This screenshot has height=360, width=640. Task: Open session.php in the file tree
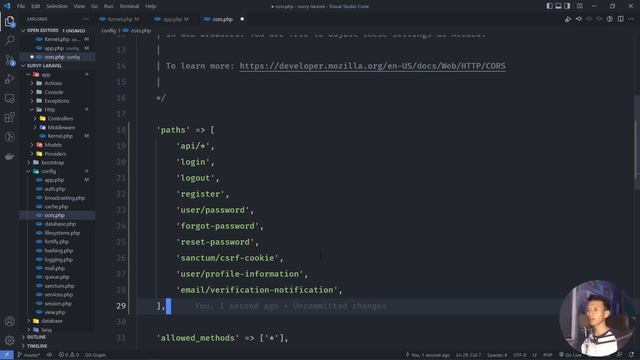[x=58, y=304]
